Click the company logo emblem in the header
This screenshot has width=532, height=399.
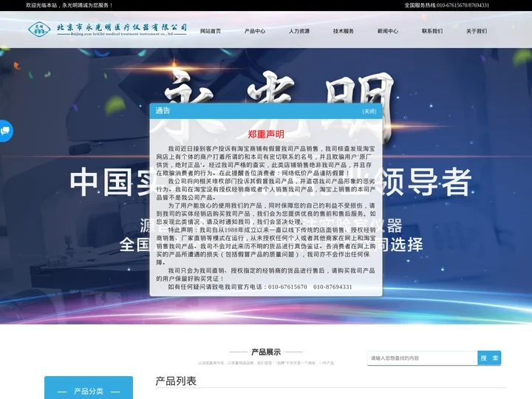coord(39,29)
